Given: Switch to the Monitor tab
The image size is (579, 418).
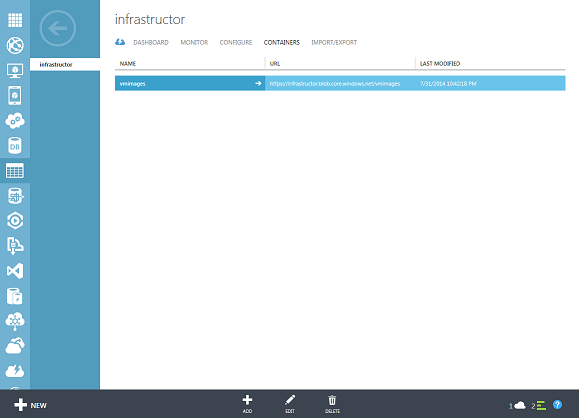Looking at the screenshot, I should (x=194, y=42).
